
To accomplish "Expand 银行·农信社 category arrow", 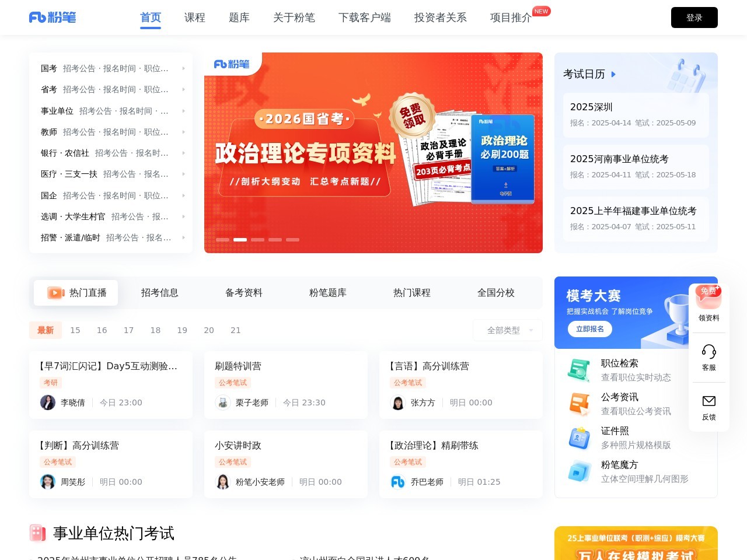I will click(183, 153).
